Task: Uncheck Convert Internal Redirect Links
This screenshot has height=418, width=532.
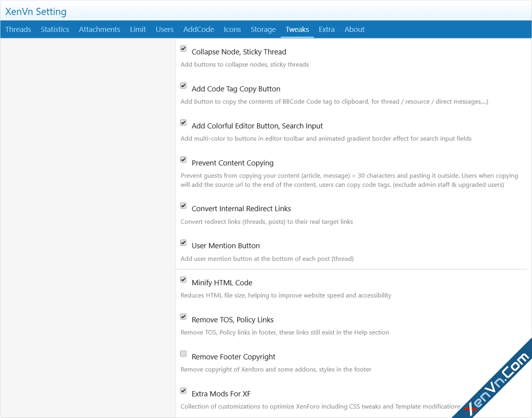Action: [x=183, y=206]
